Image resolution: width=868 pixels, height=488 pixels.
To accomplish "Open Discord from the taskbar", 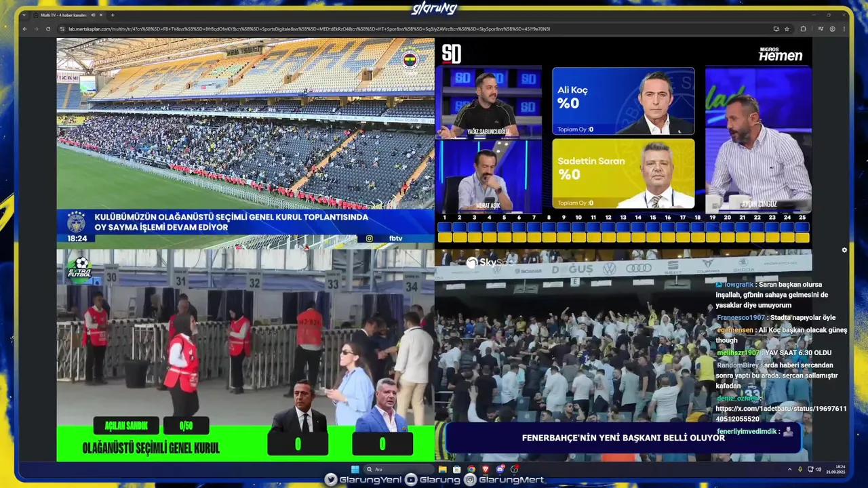I will point(500,469).
